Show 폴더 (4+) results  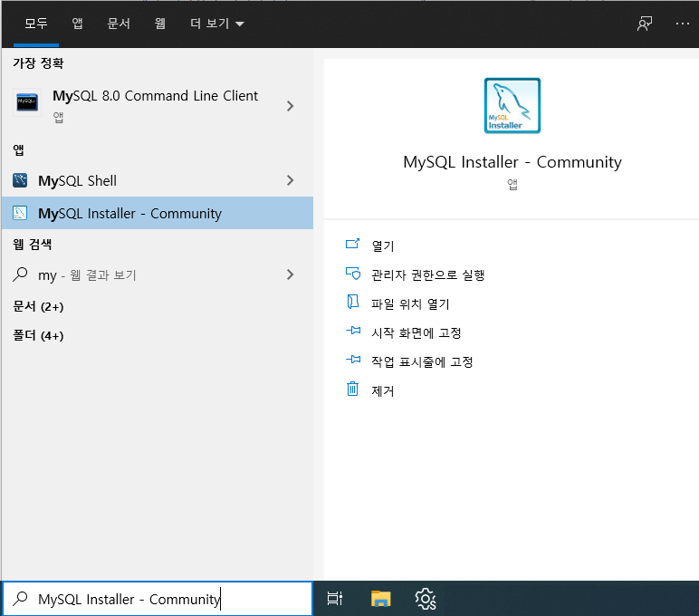(x=38, y=335)
